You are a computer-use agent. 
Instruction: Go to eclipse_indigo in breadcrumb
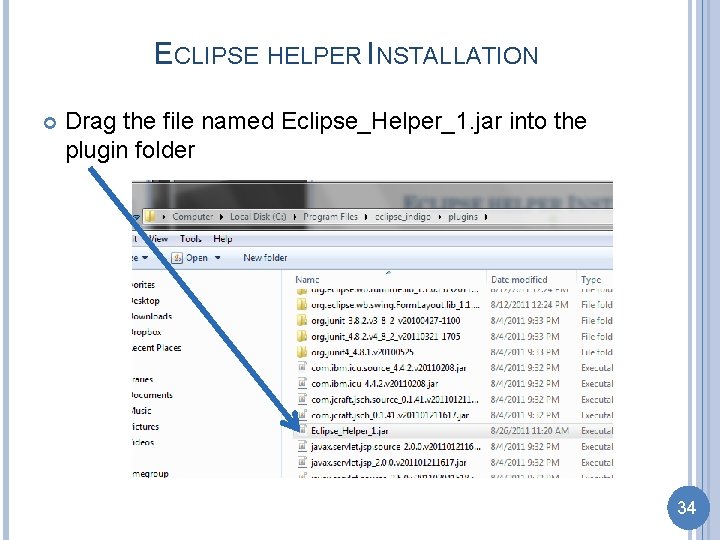403,217
